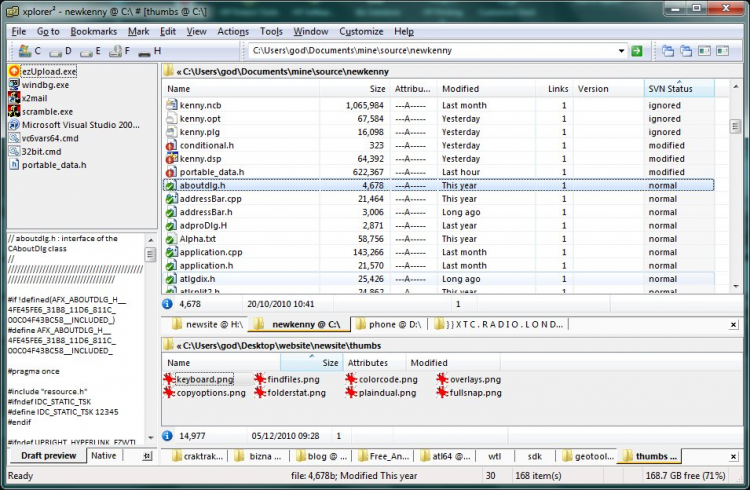Open network drive F from the drive toolbar
The width and height of the screenshot is (750, 490).
(x=120, y=51)
